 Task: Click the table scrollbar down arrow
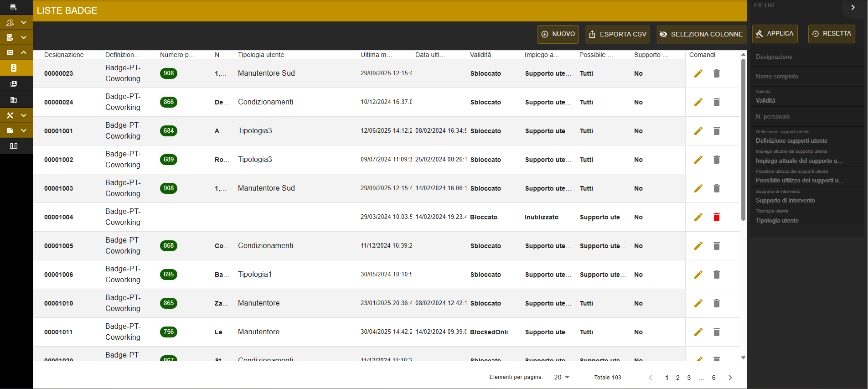(743, 358)
